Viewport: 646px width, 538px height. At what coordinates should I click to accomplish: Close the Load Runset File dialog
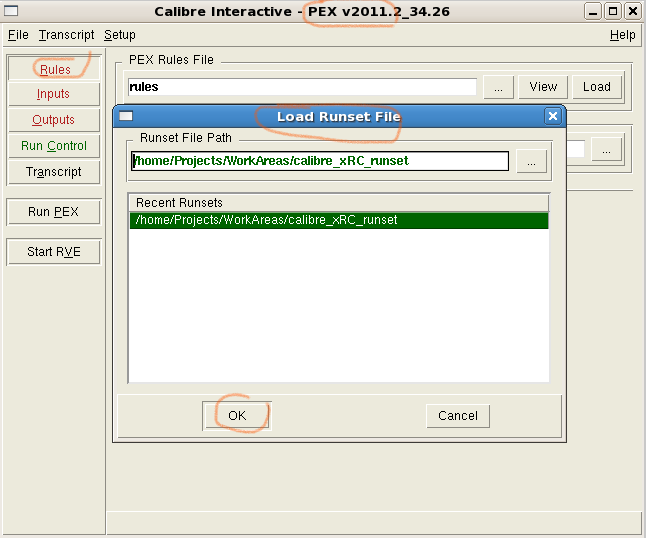(x=552, y=117)
